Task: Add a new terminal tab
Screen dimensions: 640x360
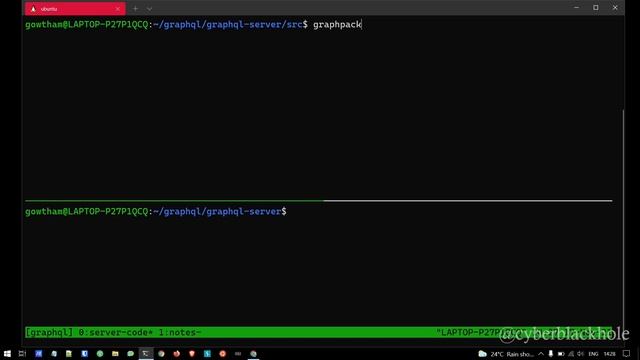Action: pyautogui.click(x=136, y=9)
